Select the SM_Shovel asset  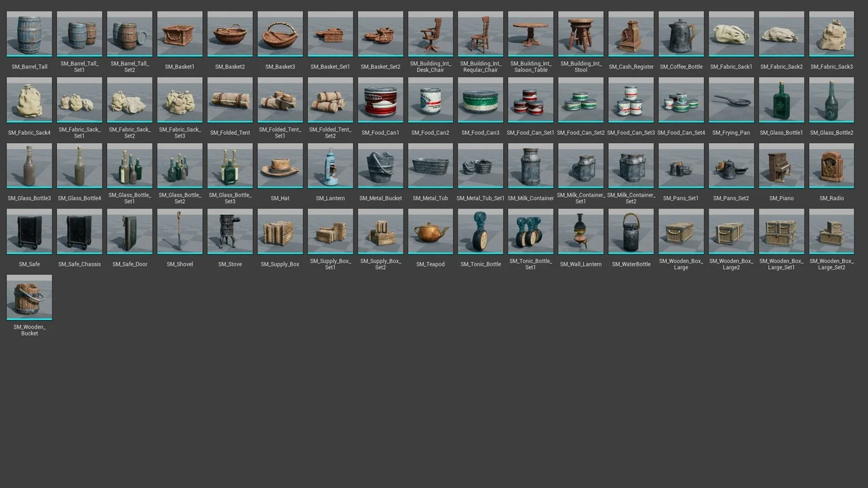[x=180, y=231]
